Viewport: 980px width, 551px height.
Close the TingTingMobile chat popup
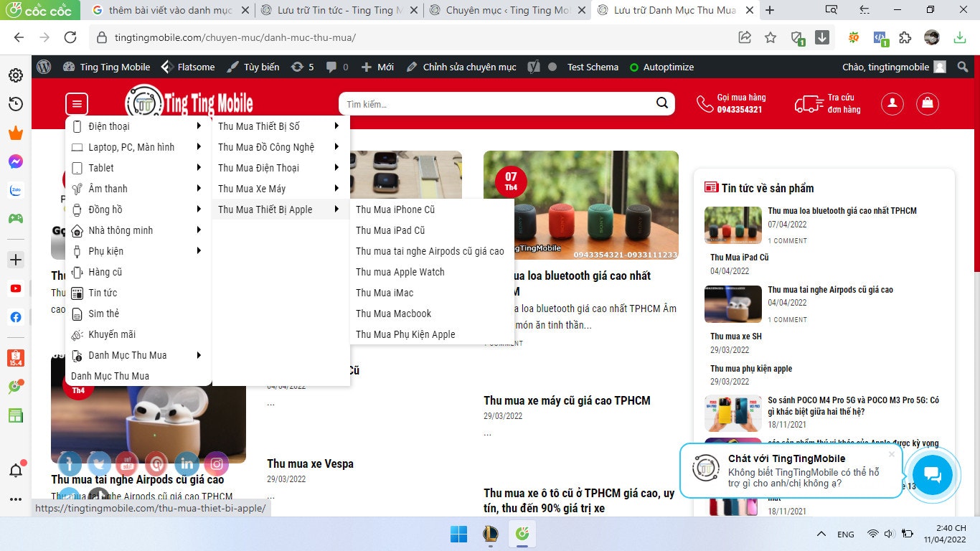click(x=892, y=454)
